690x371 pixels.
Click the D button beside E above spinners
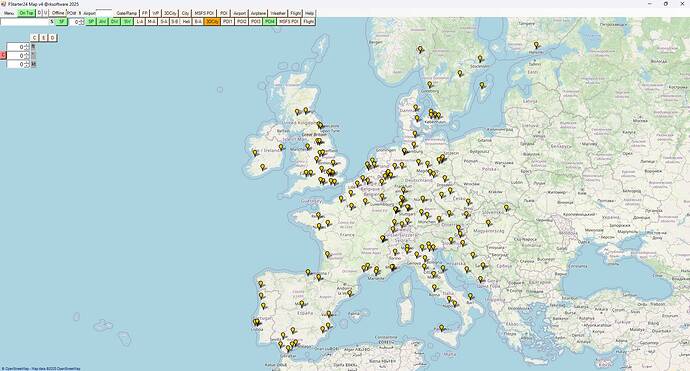pos(52,38)
